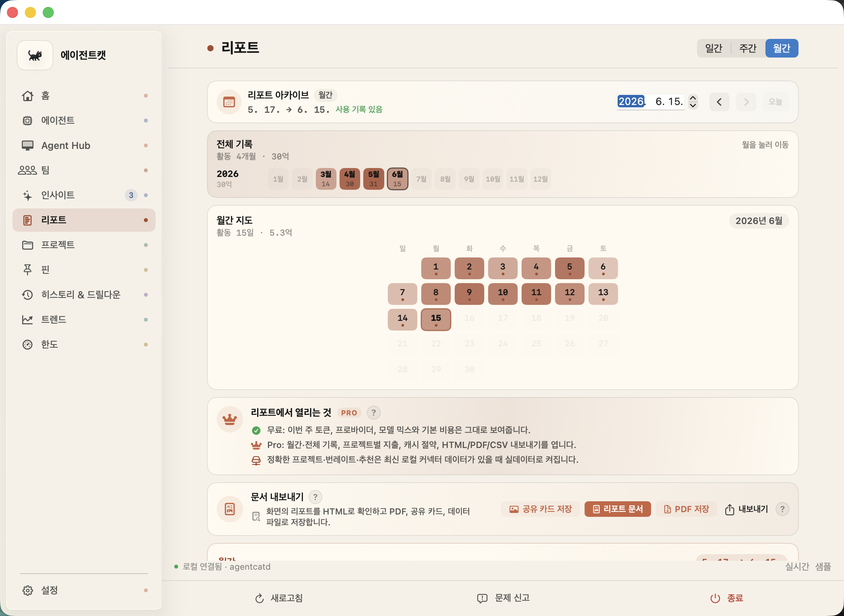Viewport: 844px width, 616px height.
Task: Click the 월간 tag beside 리포트 아카이브
Action: click(326, 95)
